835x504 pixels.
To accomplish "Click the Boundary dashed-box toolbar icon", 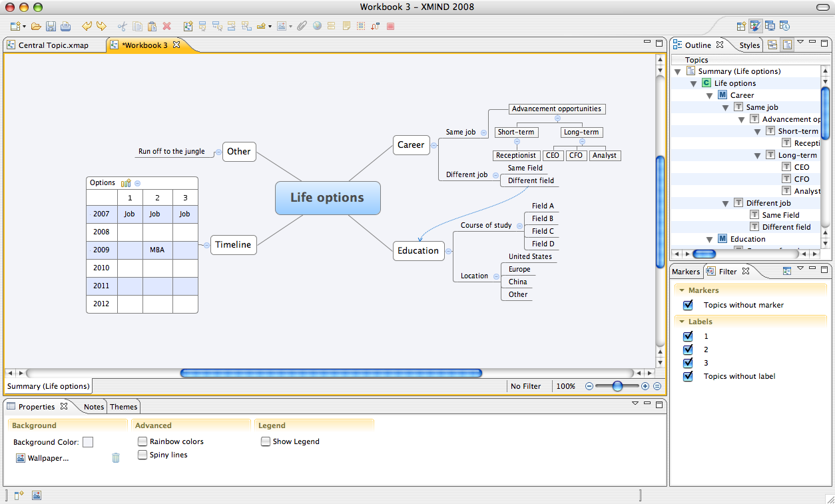I will (361, 27).
